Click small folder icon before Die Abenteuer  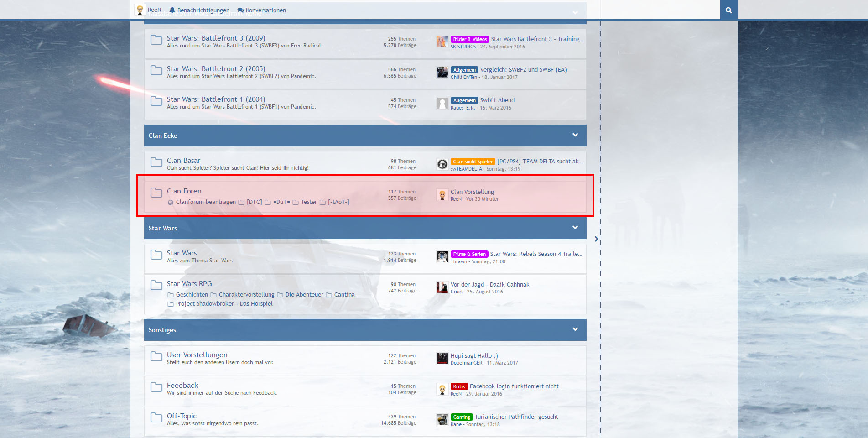(x=280, y=295)
